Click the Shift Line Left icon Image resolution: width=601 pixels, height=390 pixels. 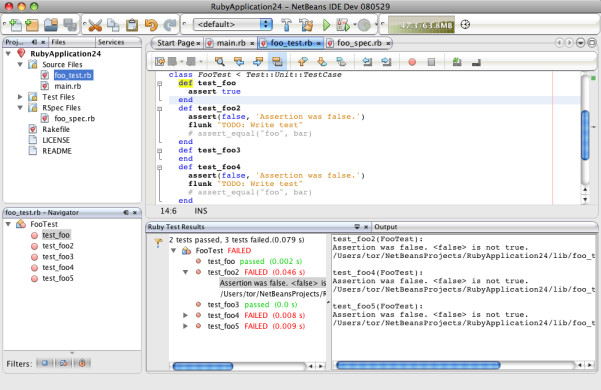(x=367, y=62)
